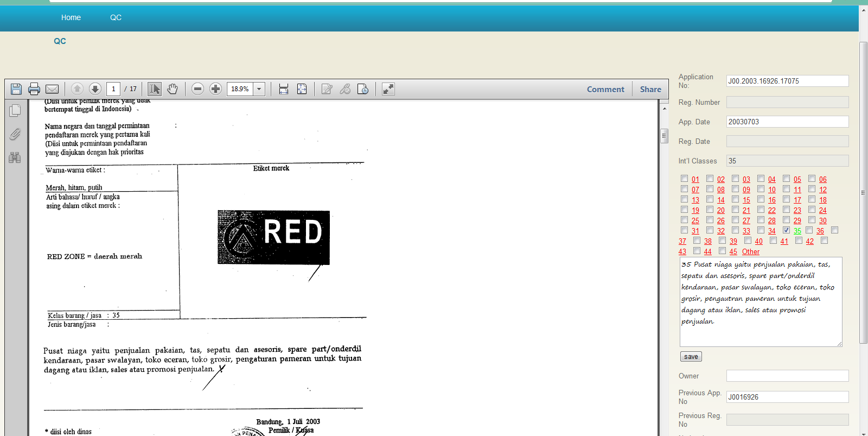Focus the Application No field
The width and height of the screenshot is (868, 436).
click(788, 81)
